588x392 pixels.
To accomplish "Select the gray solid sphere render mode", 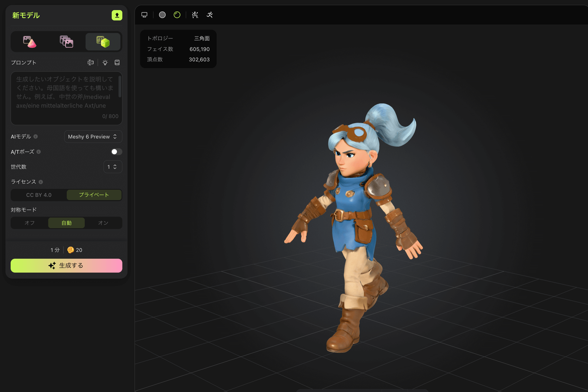I will pyautogui.click(x=162, y=15).
